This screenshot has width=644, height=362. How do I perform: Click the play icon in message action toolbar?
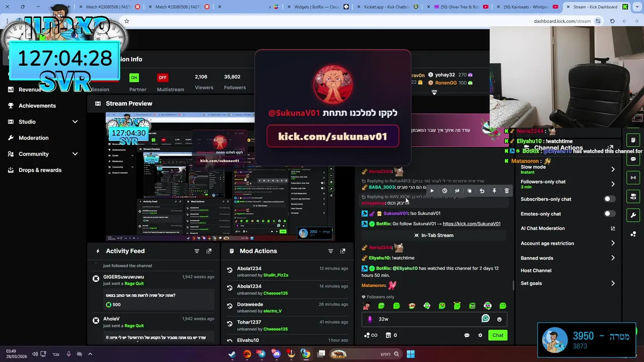tap(432, 191)
